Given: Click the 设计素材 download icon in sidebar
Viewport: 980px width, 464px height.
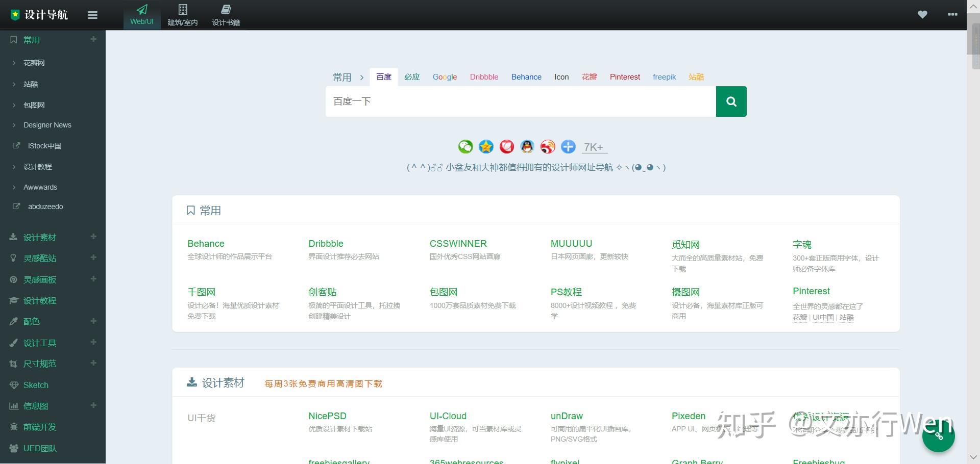Looking at the screenshot, I should pos(14,237).
